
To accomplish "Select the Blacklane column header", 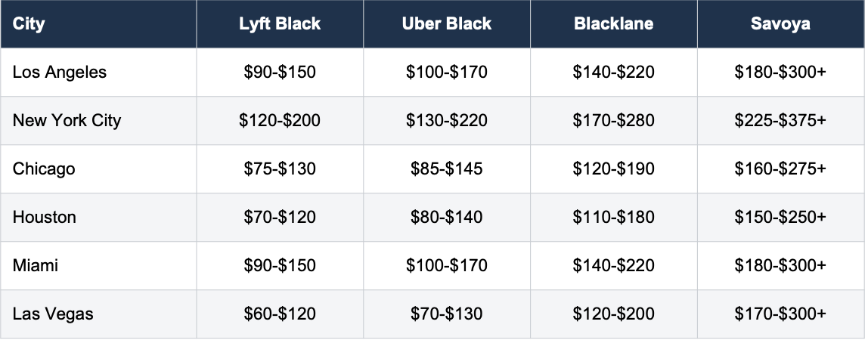I will (613, 23).
